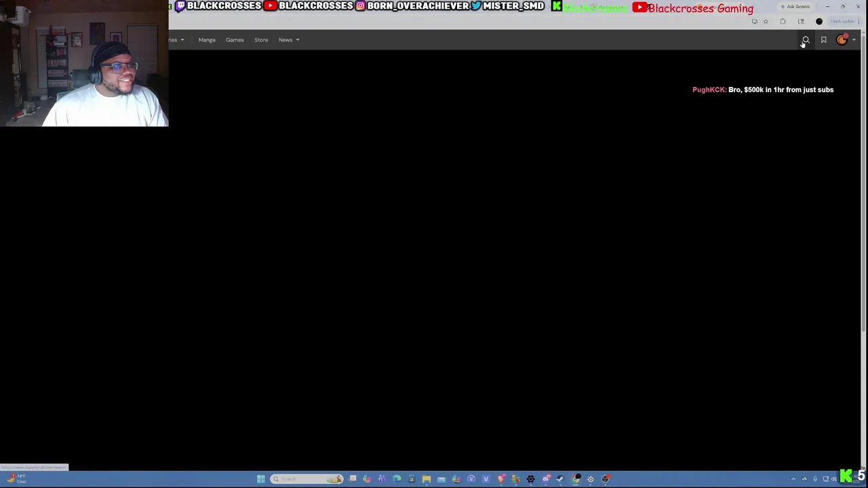Open OBS Studio from the taskbar

[x=605, y=479]
